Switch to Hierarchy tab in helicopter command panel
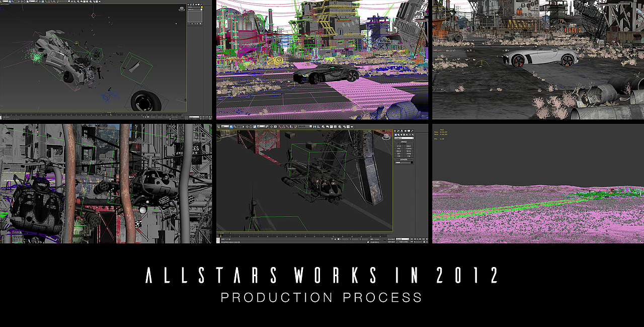This screenshot has height=327, width=644. (x=402, y=131)
